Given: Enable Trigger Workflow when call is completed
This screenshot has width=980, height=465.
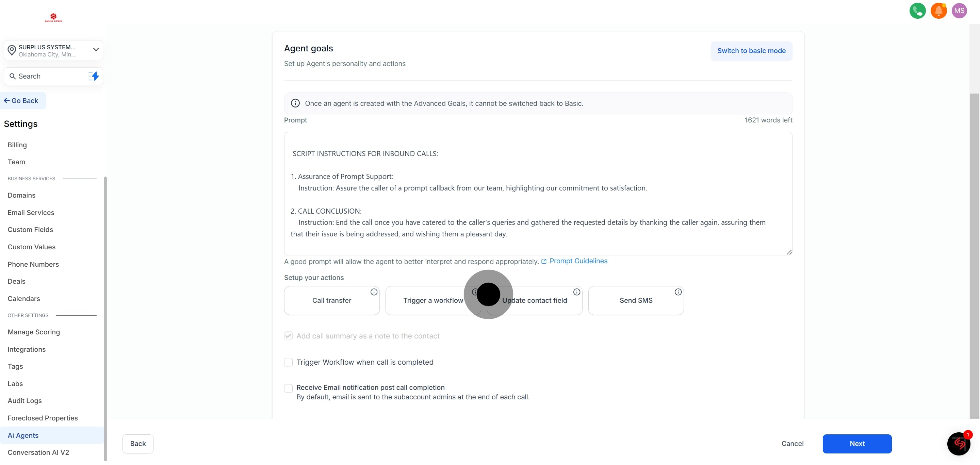Looking at the screenshot, I should 288,362.
